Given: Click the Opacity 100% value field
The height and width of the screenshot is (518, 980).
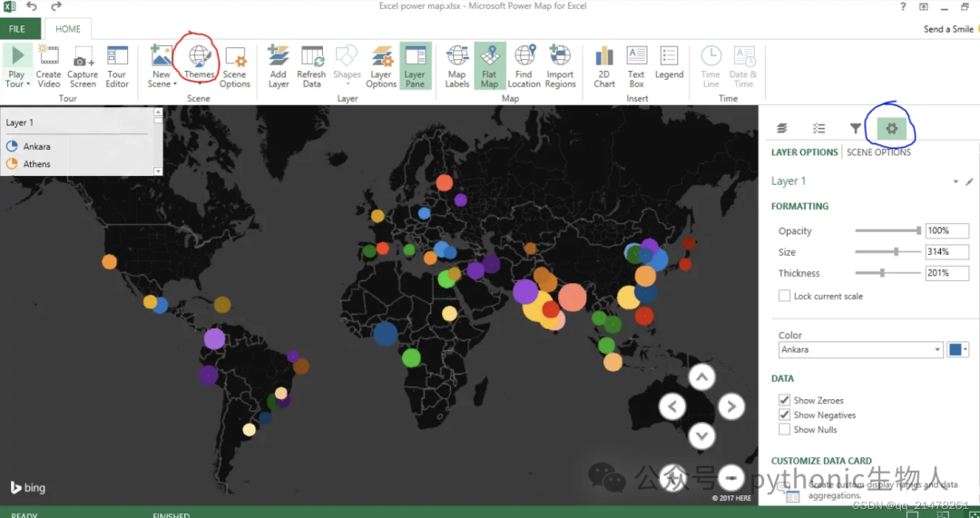Looking at the screenshot, I should 946,231.
